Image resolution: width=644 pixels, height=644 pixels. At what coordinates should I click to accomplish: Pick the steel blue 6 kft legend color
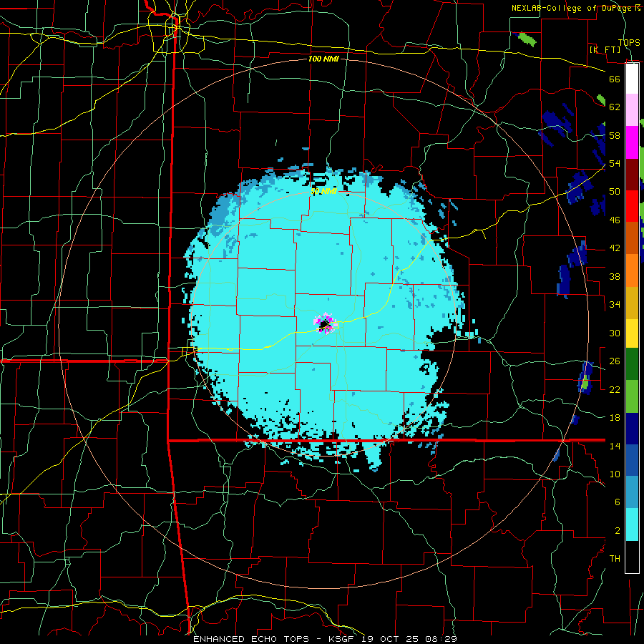632,492
